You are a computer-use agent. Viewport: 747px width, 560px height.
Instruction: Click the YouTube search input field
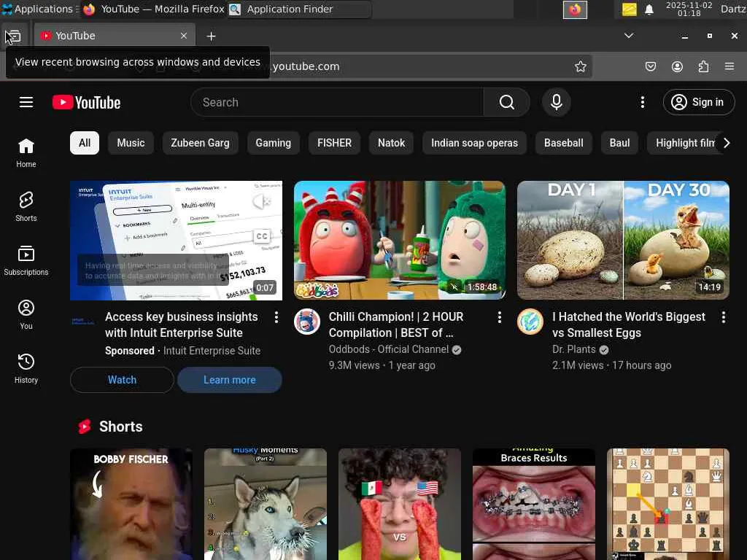tap(337, 102)
